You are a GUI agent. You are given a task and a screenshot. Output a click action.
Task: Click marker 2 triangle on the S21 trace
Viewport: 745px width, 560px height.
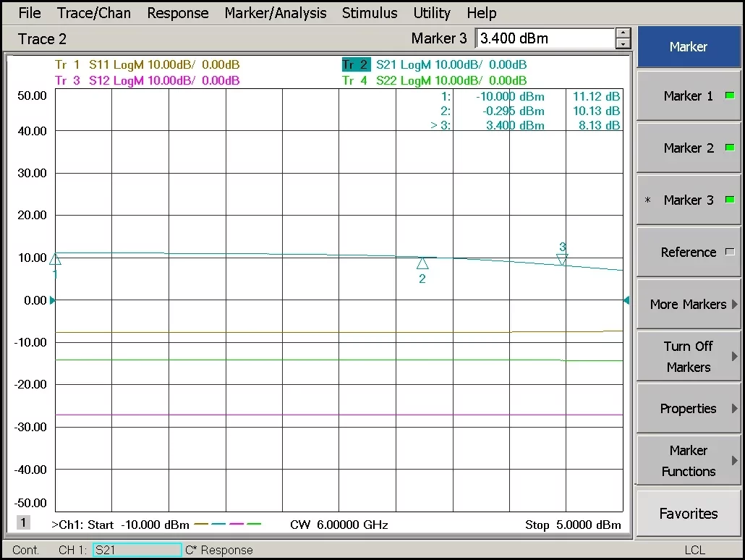coord(422,263)
